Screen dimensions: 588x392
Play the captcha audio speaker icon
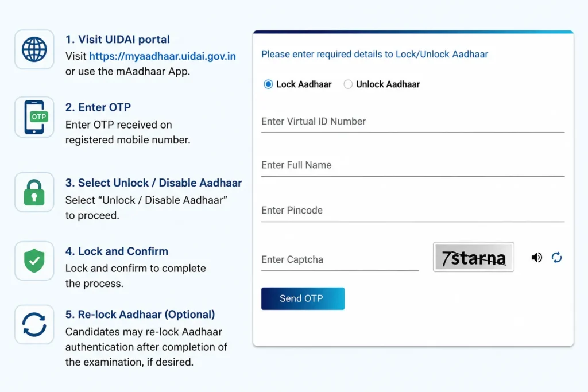pyautogui.click(x=537, y=258)
